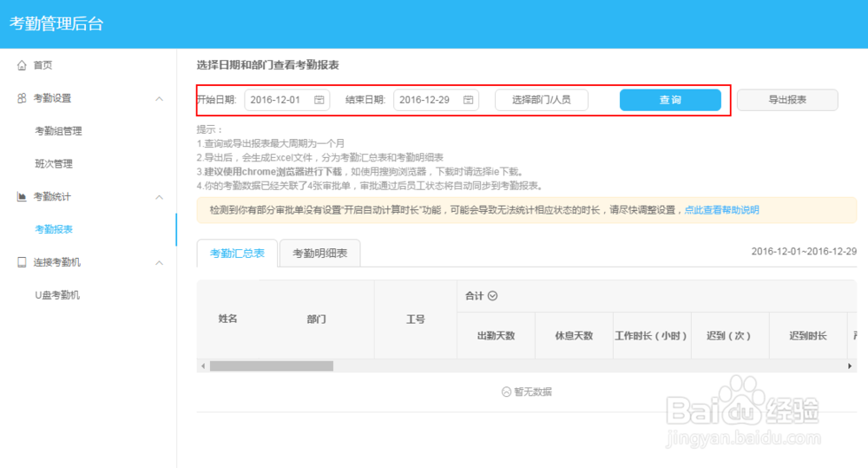Image resolution: width=868 pixels, height=468 pixels.
Task: Open 班次管理 in the sidebar
Action: pyautogui.click(x=54, y=164)
